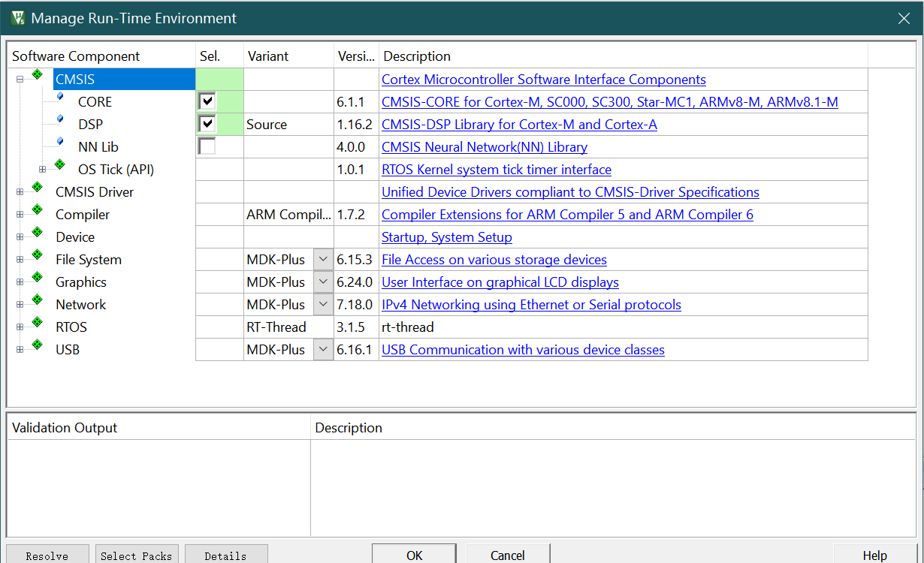
Task: Uncheck the DSP component checkbox
Action: point(207,124)
